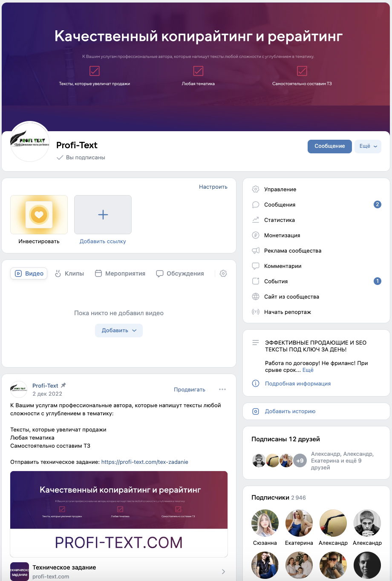Image resolution: width=392 pixels, height=581 pixels.
Task: Click the Сайт из сообщества globe icon
Action: (x=256, y=296)
